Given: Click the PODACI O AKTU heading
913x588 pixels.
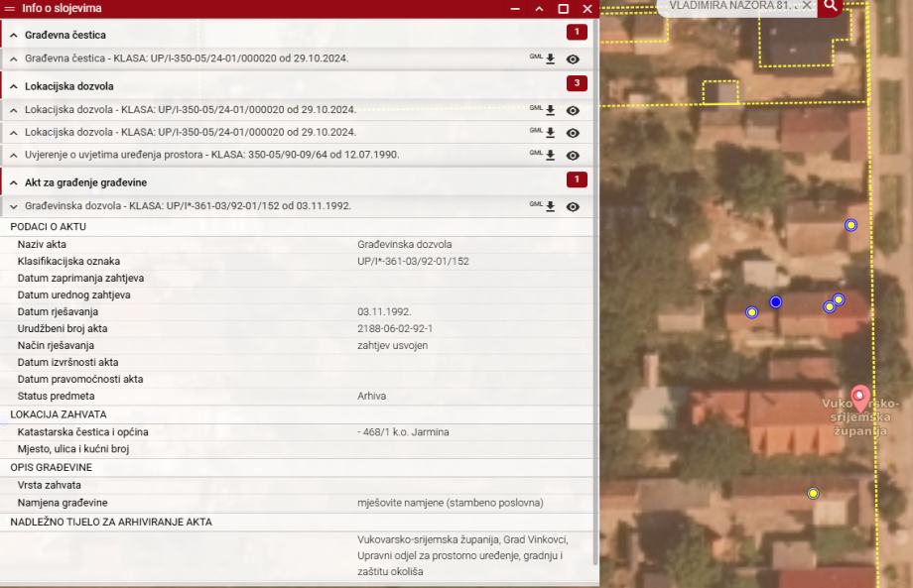Looking at the screenshot, I should (x=48, y=227).
